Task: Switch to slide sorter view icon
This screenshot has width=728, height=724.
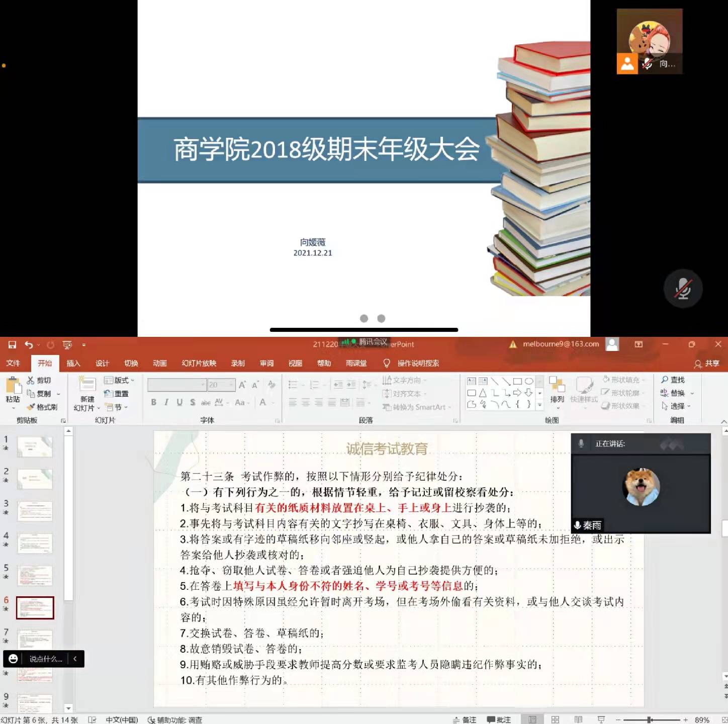Action: [555, 719]
